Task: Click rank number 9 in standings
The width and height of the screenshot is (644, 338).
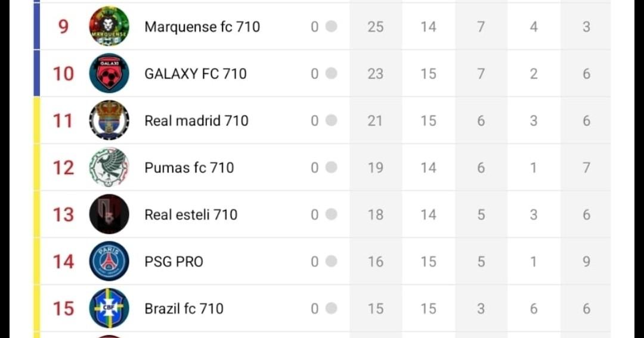Action: (63, 27)
